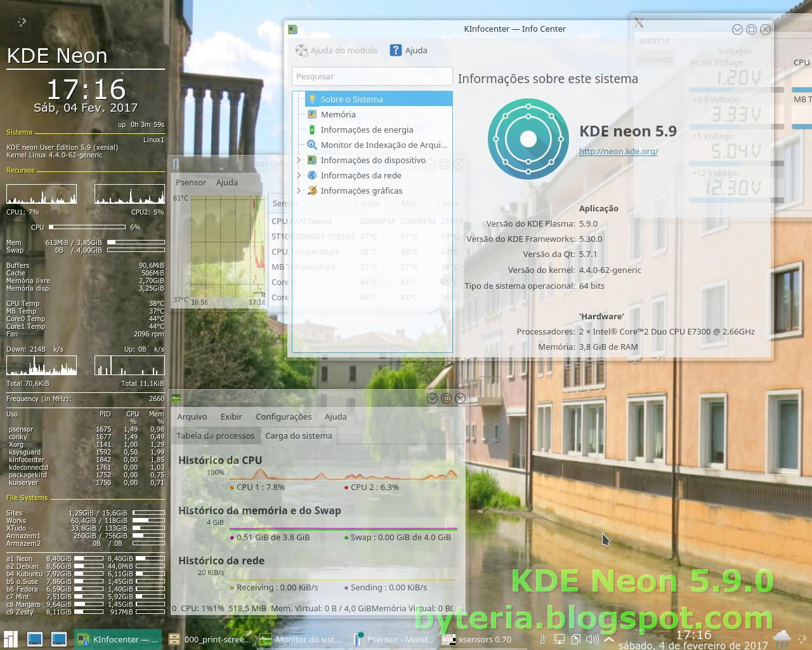Click the Psensor icon in the taskbar
This screenshot has width=812, height=650.
(357, 639)
